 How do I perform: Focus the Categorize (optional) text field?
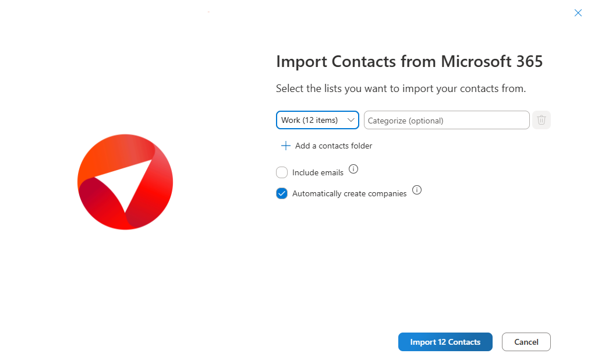[446, 121]
